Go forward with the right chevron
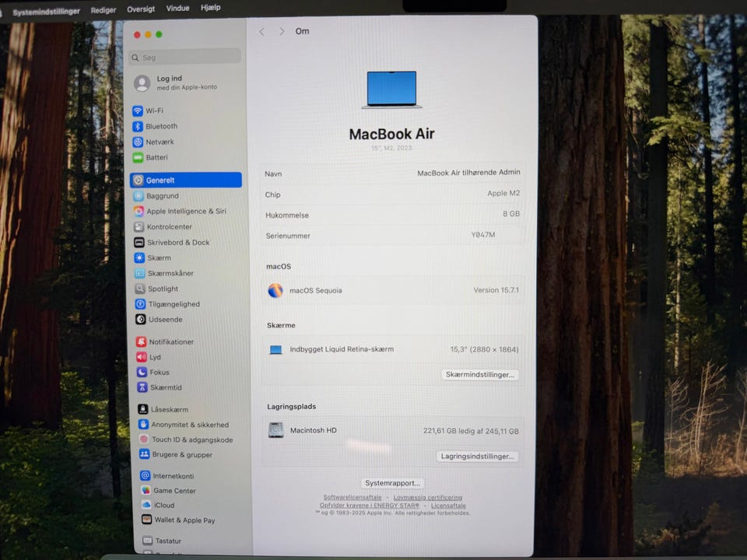747x560 pixels. 282,31
